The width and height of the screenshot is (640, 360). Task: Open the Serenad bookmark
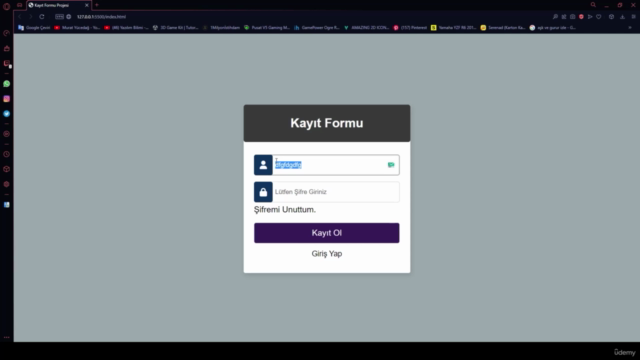click(x=503, y=28)
